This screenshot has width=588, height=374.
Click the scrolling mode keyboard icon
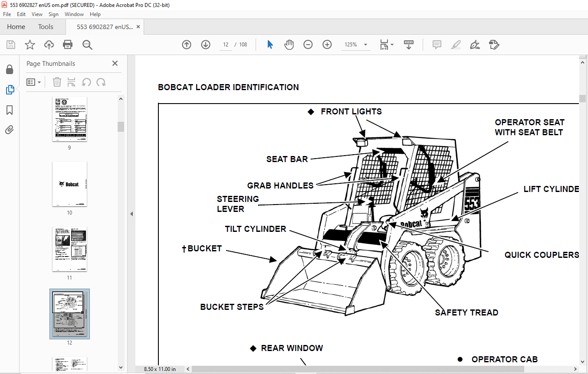coord(409,45)
